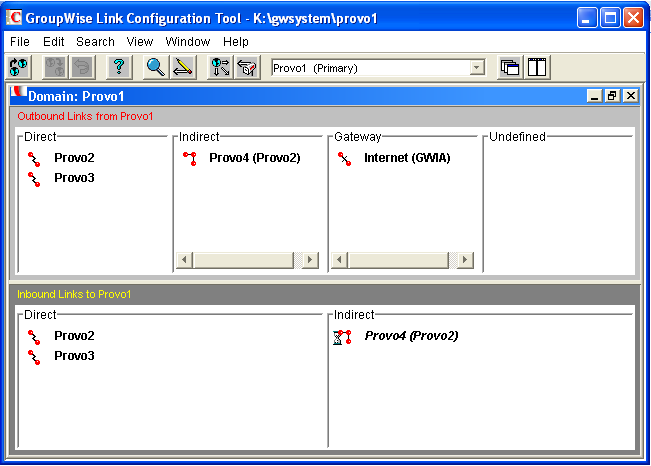The width and height of the screenshot is (651, 466).
Task: Minimize the GroupWise Link Configuration Tool window
Action: (587, 18)
